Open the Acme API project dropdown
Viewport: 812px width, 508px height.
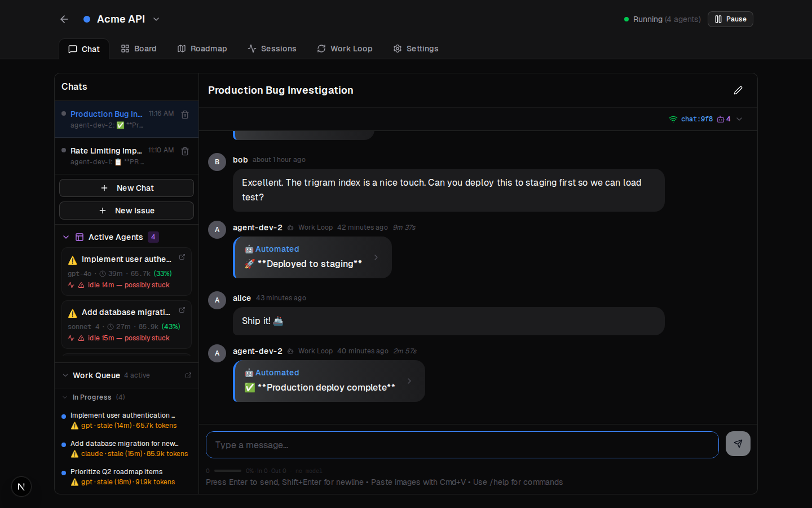[x=156, y=19]
